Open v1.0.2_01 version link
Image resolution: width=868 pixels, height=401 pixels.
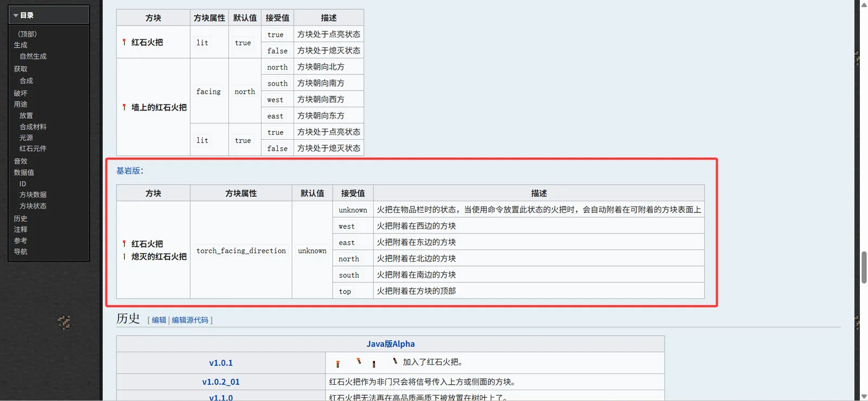(221, 382)
